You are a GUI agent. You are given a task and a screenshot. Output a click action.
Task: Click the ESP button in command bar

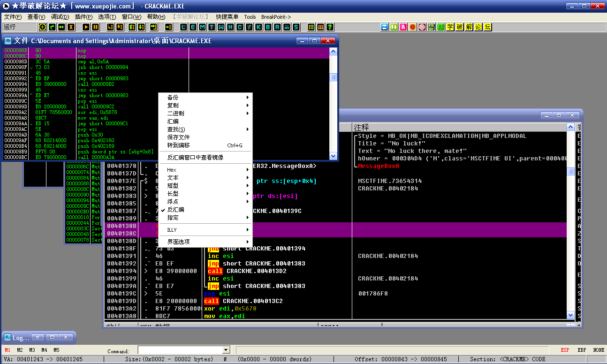[565, 350]
